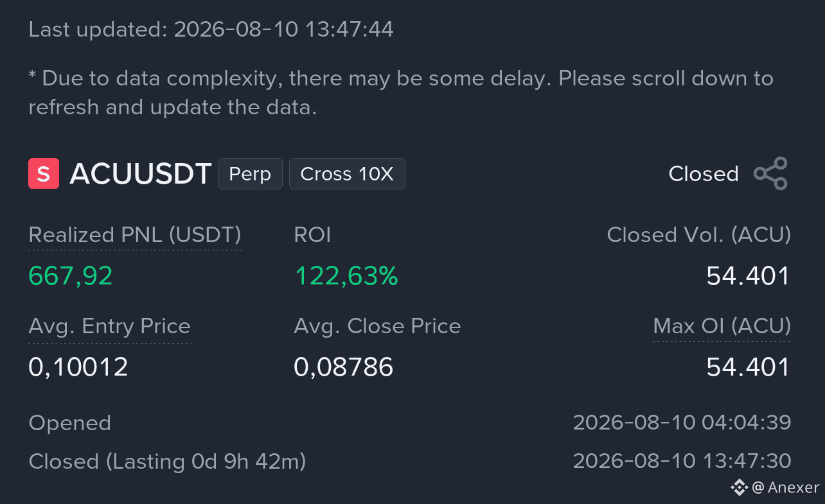Click the 0,10012 entry price value
Screen dimensions: 825x504
click(78, 367)
